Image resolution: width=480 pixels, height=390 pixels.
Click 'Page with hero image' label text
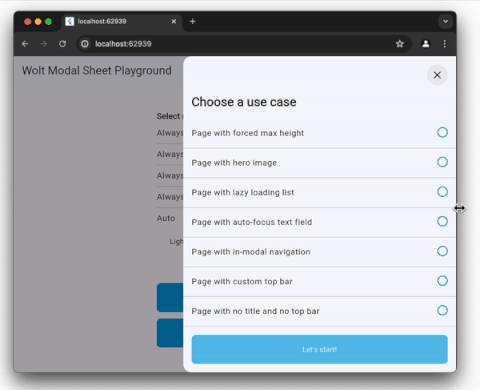(x=234, y=163)
